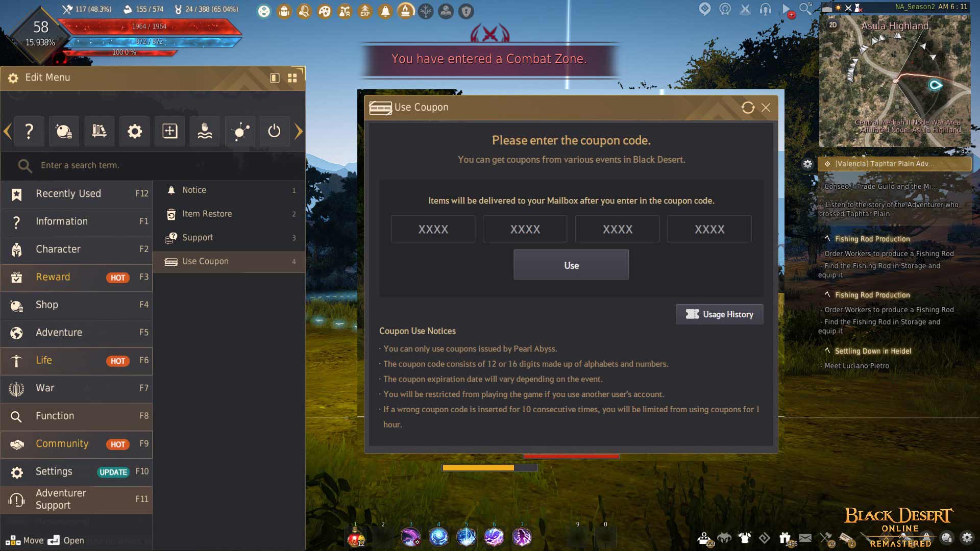Show previous shortcut icons with left arrow
The height and width of the screenshot is (551, 980).
click(x=7, y=131)
